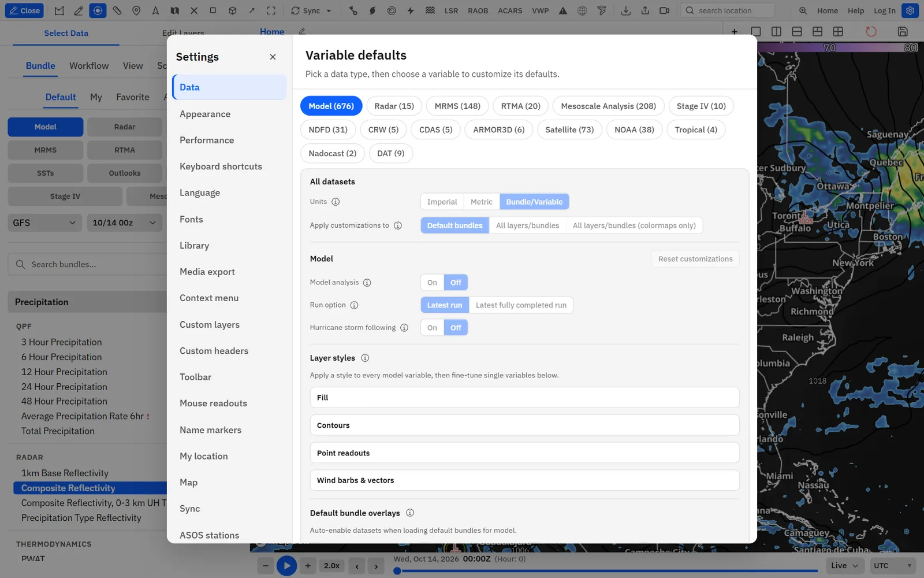The image size is (924, 578).
Task: Click the warning triangle alerts icon
Action: [563, 10]
